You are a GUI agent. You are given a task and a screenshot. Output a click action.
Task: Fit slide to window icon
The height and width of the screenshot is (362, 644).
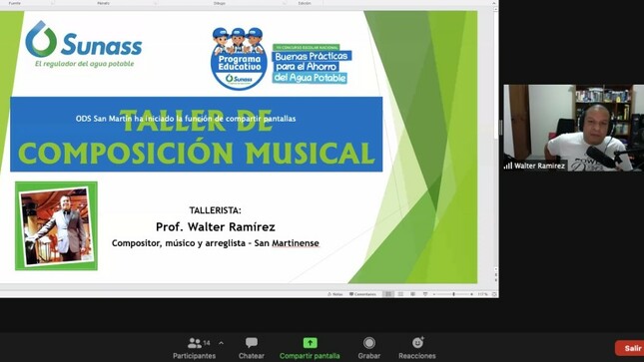(x=494, y=294)
